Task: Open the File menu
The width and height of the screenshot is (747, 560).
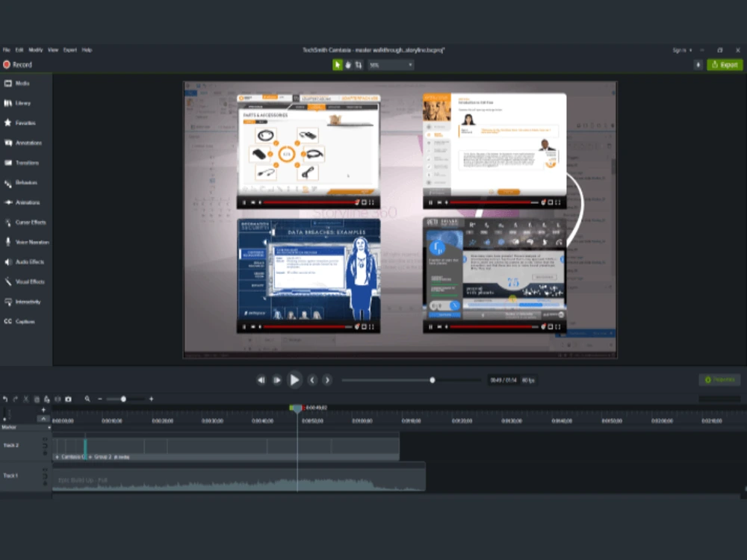Action: 6,50
